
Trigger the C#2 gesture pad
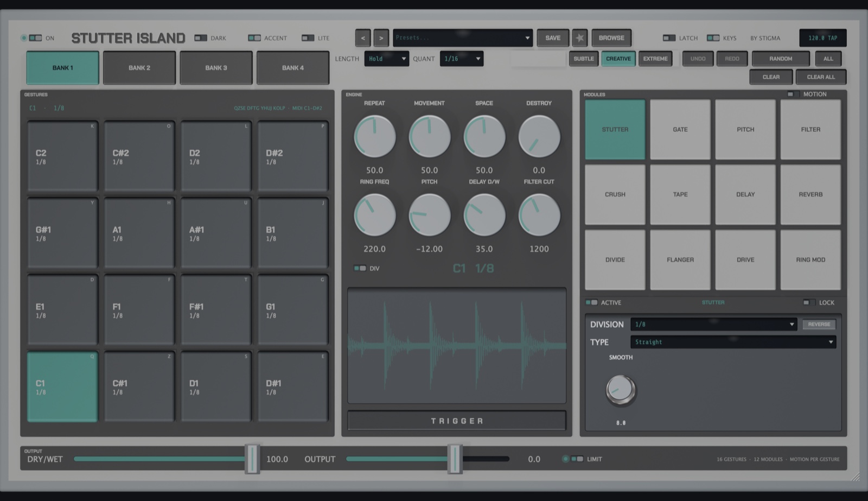(x=139, y=157)
